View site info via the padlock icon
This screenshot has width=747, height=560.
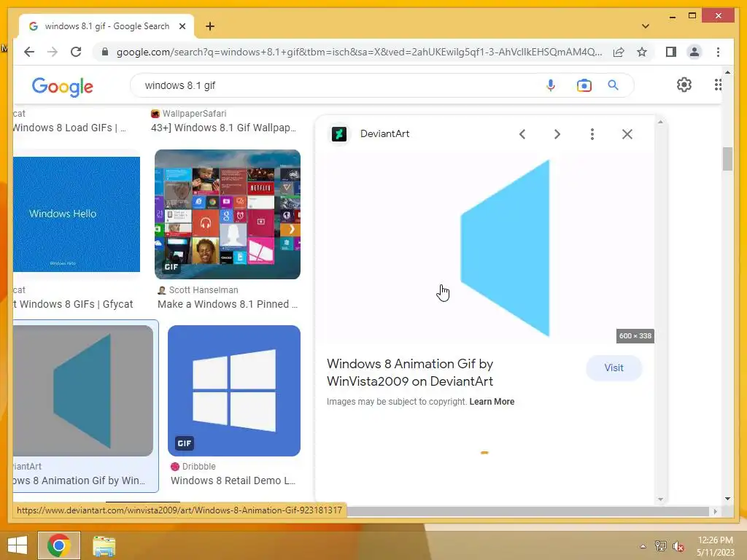point(105,52)
